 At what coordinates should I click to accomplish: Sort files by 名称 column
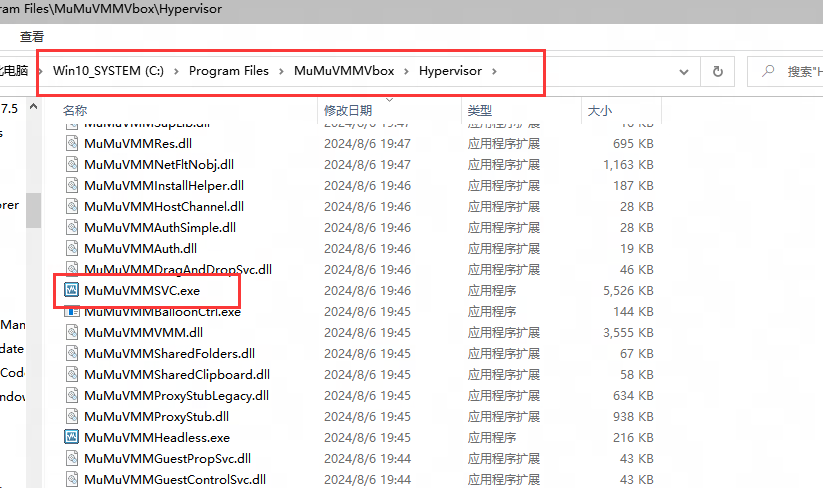[x=75, y=111]
